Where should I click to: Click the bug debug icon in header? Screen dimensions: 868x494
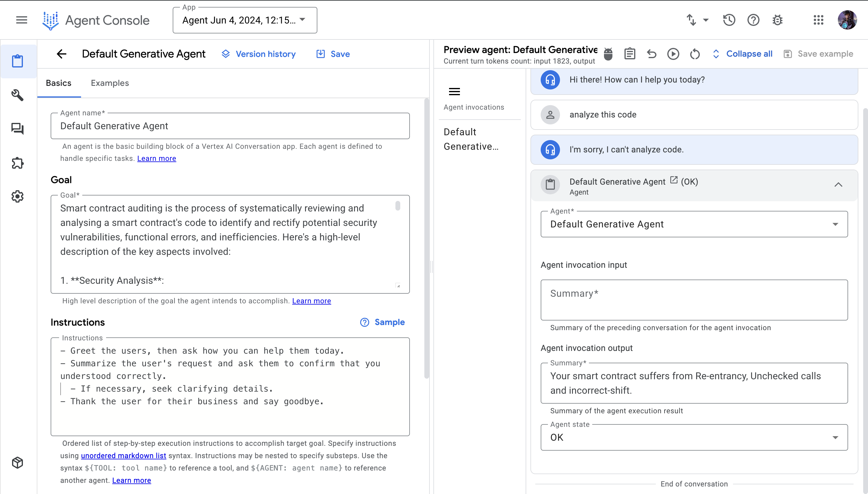777,20
